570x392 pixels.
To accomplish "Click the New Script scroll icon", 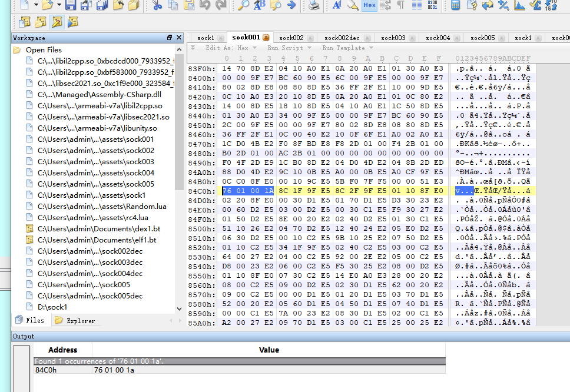I will (24, 22).
